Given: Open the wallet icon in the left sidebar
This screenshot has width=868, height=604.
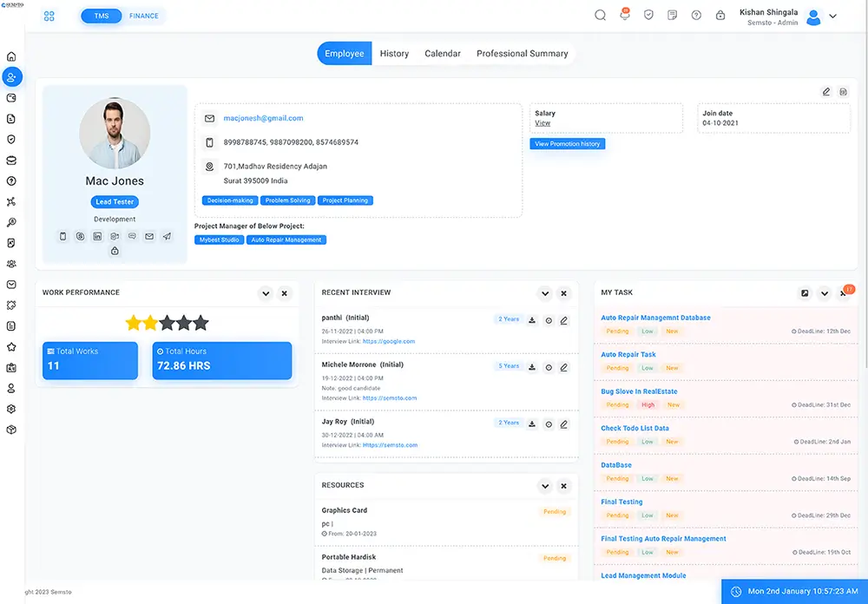Looking at the screenshot, I should 11,98.
